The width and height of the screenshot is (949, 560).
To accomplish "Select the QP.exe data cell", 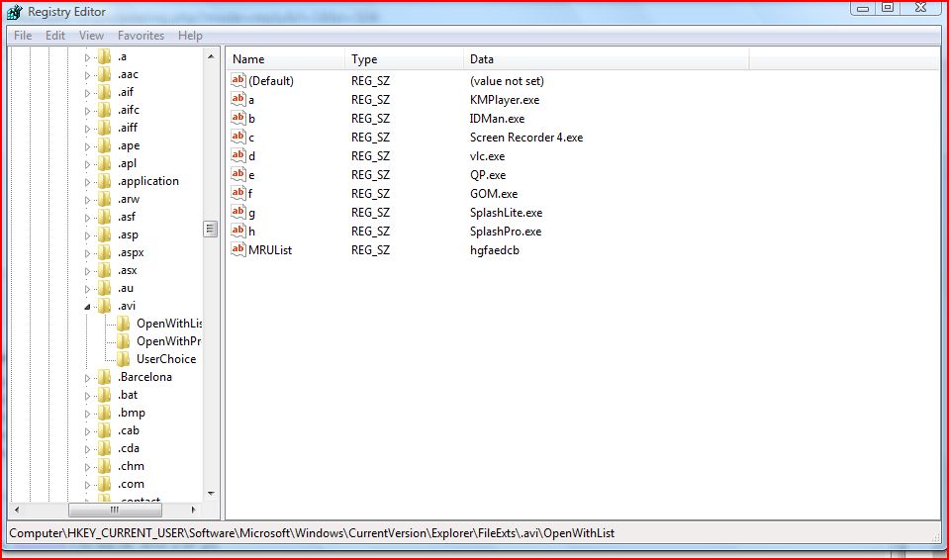I will [x=488, y=175].
